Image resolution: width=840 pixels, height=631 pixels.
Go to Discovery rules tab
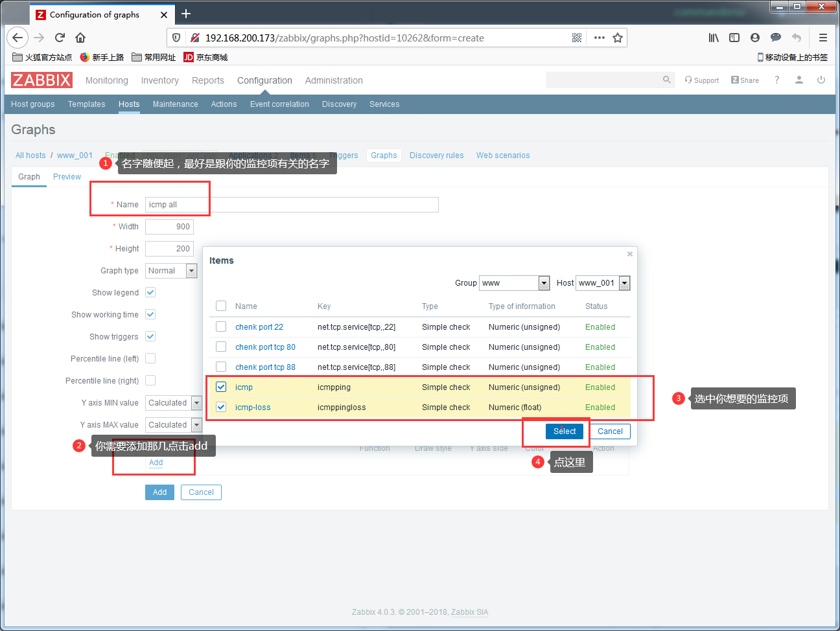(x=437, y=155)
